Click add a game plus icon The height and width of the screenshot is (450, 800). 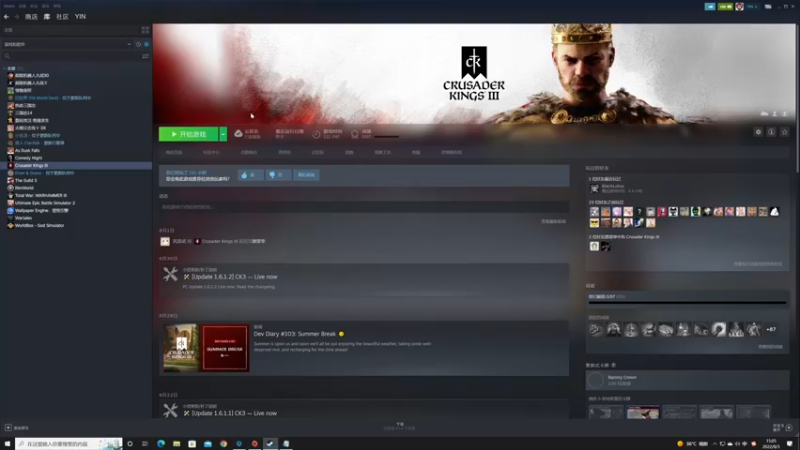tap(8, 428)
